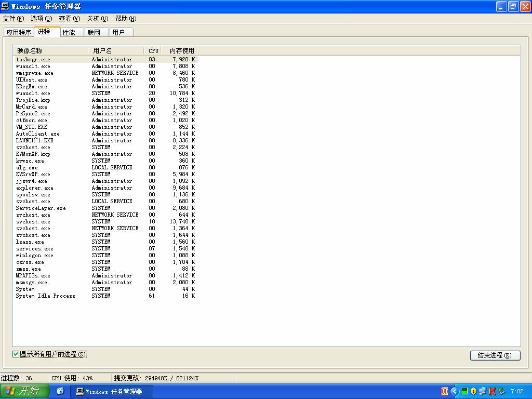Select the lsass.exe process row

[x=105, y=242]
